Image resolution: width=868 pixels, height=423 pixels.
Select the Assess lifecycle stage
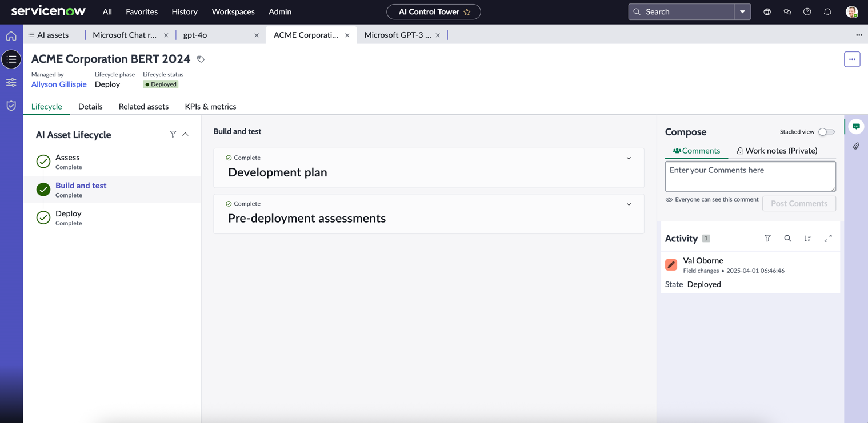pos(112,162)
